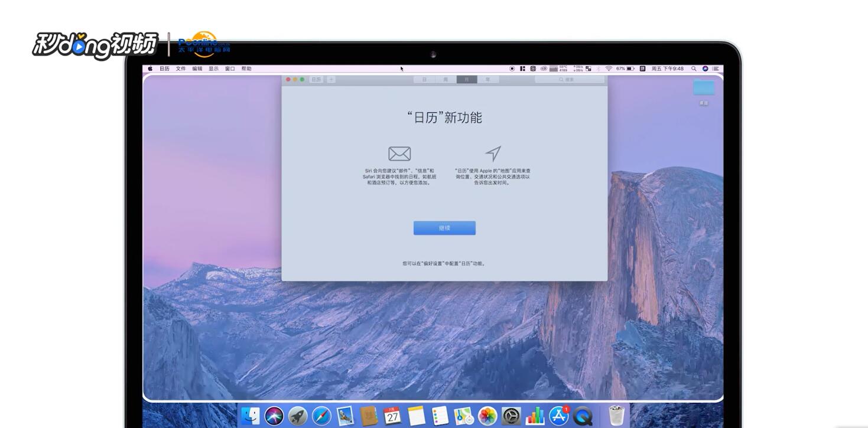Switch to the 月 (Month) view tab
This screenshot has height=428, width=868.
click(467, 80)
